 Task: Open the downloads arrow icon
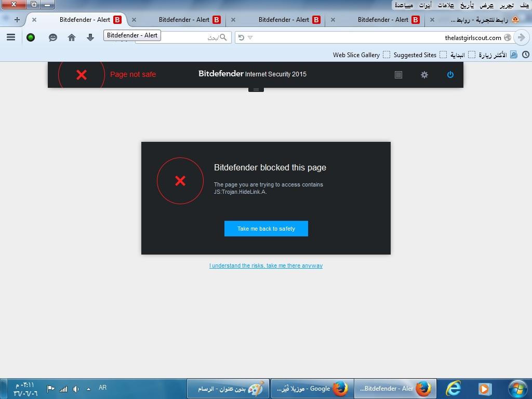click(90, 37)
